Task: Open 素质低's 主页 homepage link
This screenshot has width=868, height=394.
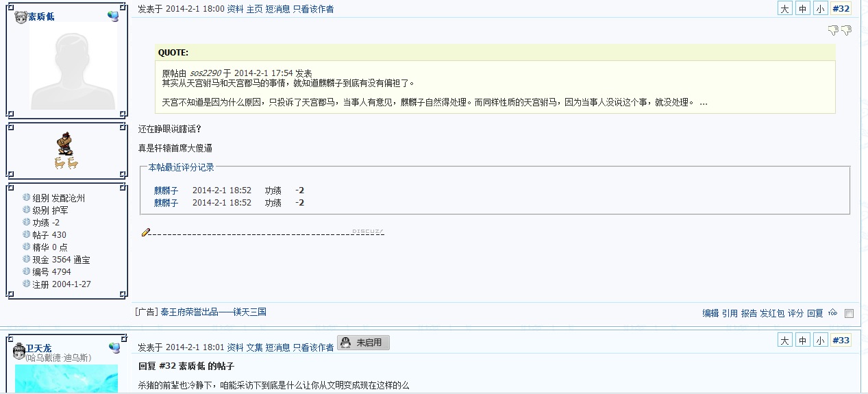Action: [x=254, y=10]
